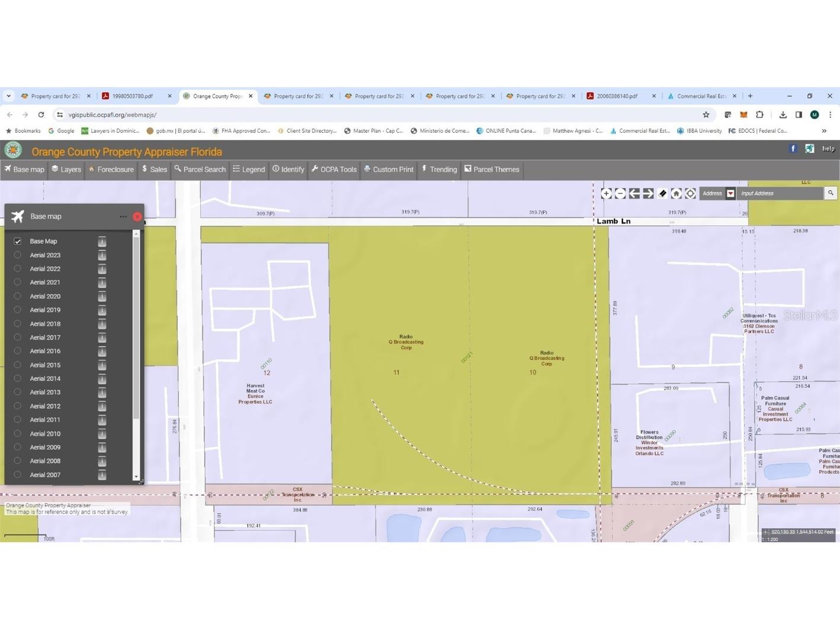Expand the bookmarks bar overflow chevron
Image resolution: width=840 pixels, height=630 pixels.
pos(824,131)
